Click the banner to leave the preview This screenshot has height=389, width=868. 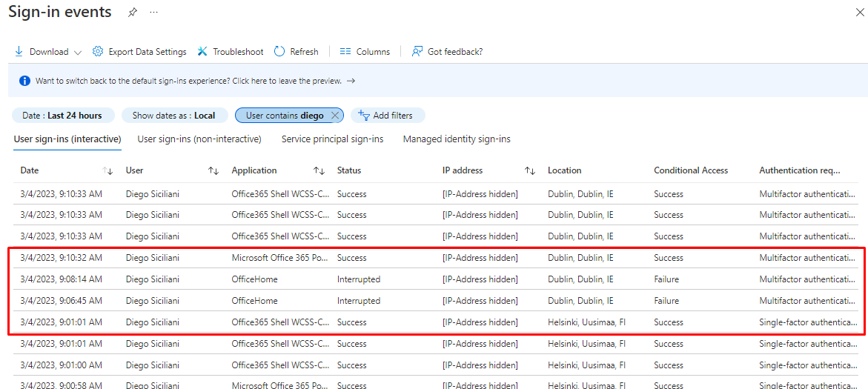pyautogui.click(x=189, y=81)
